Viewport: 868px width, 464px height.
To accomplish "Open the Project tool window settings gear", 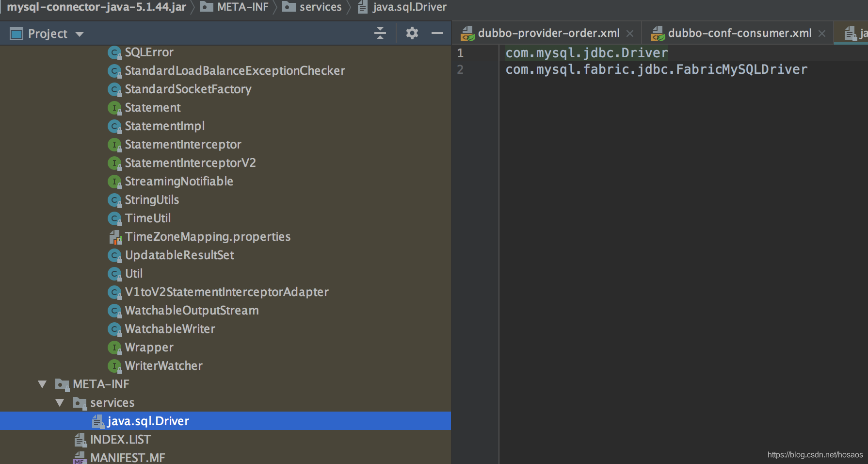I will point(412,33).
